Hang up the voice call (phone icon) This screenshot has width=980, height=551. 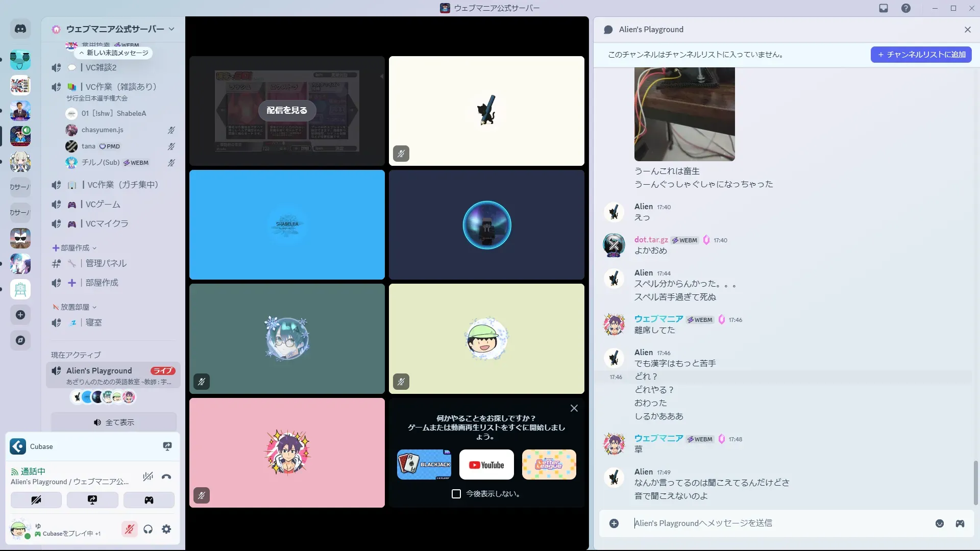(x=166, y=477)
